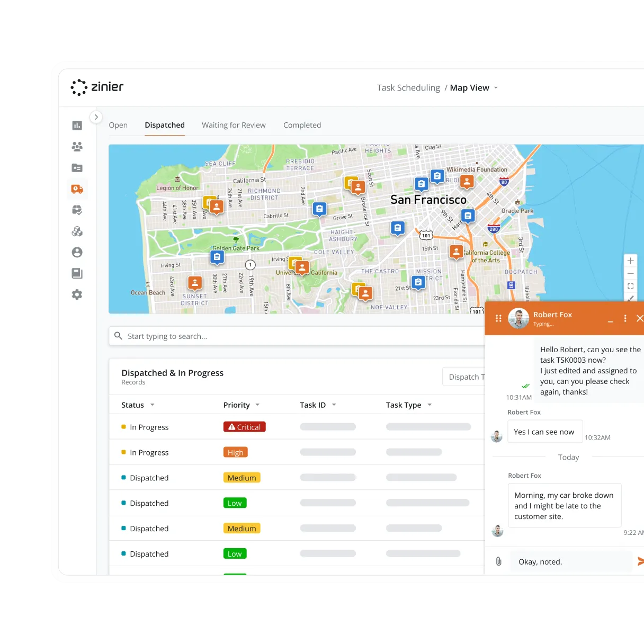Click the orange technician marker at Sunset District
The image size is (644, 644).
pyautogui.click(x=195, y=283)
